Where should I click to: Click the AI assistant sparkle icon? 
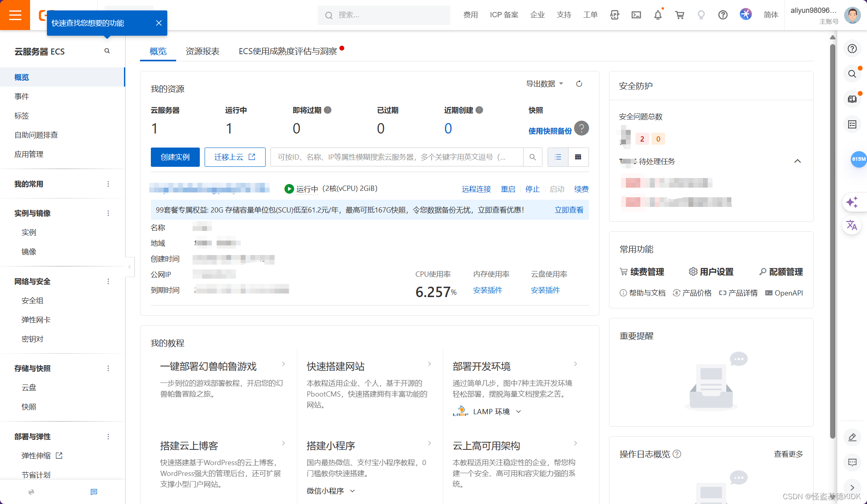(852, 202)
